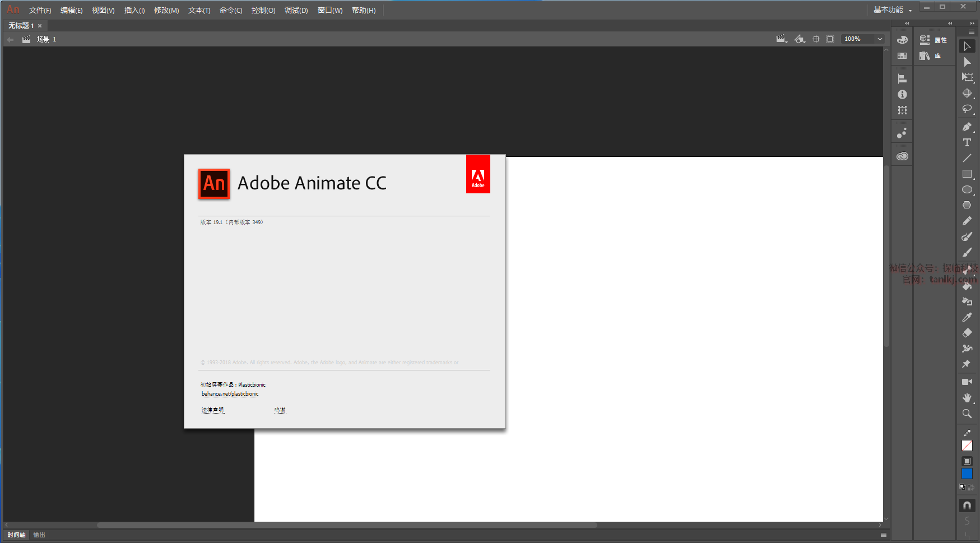Screen dimensions: 980x543
Task: Select the Width tool
Action: click(x=967, y=349)
